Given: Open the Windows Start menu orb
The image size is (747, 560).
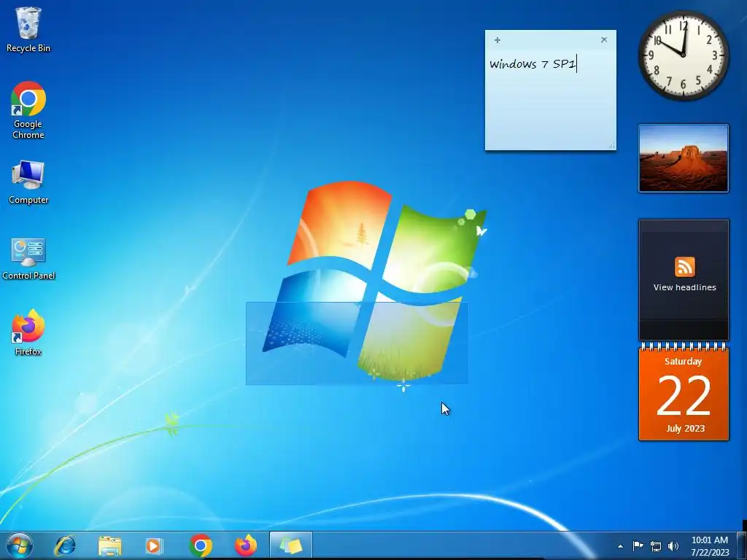Looking at the screenshot, I should point(20,545).
